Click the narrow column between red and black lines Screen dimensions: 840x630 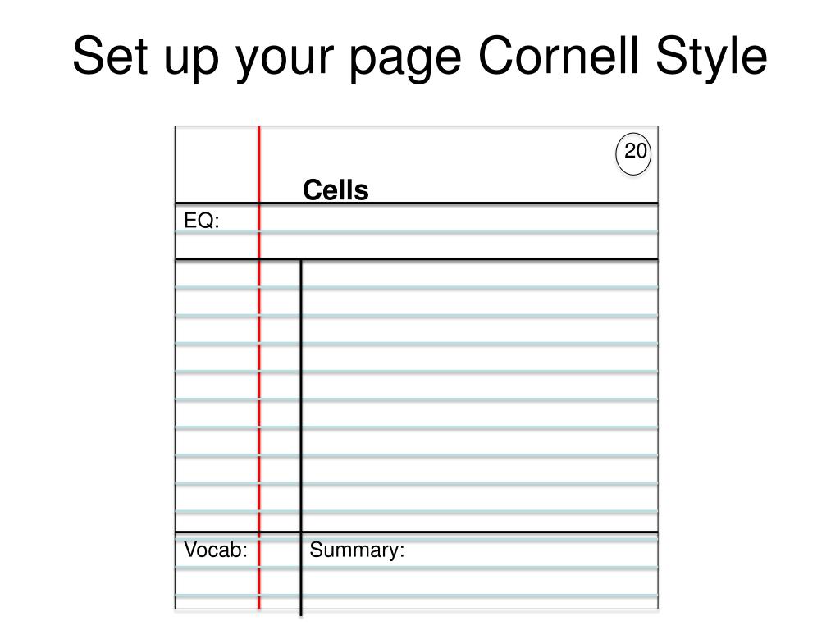click(x=281, y=395)
